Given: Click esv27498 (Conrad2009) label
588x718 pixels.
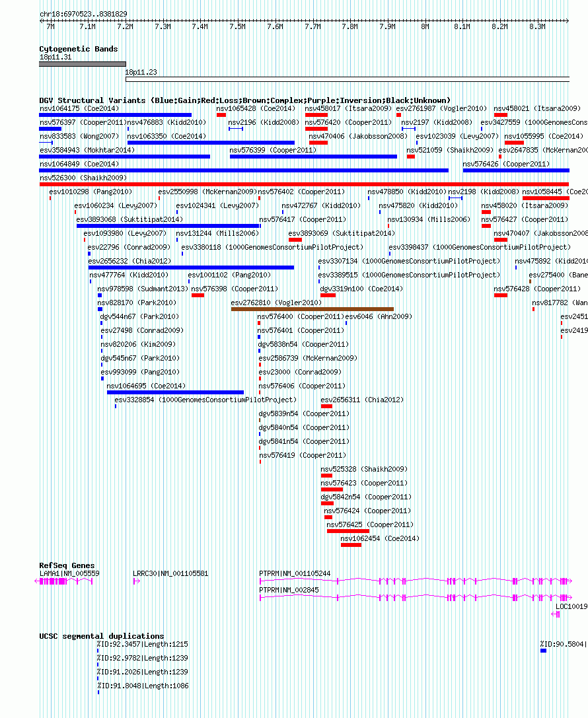Looking at the screenshot, I should click(x=143, y=330).
